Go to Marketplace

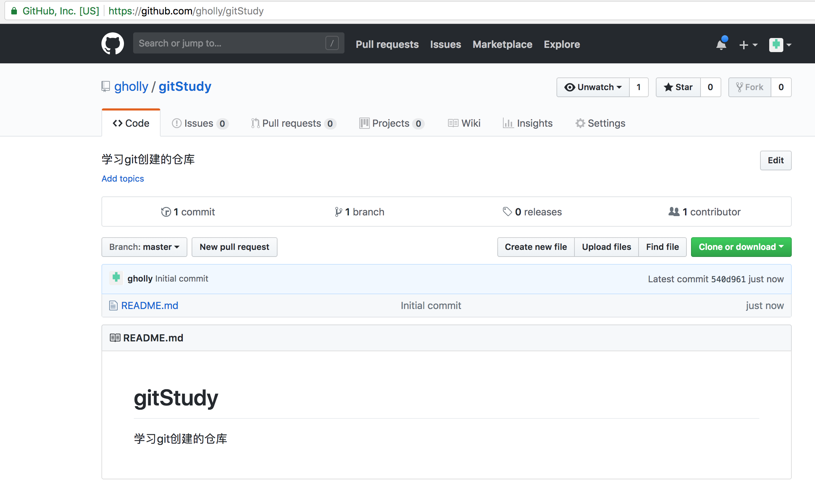[502, 44]
